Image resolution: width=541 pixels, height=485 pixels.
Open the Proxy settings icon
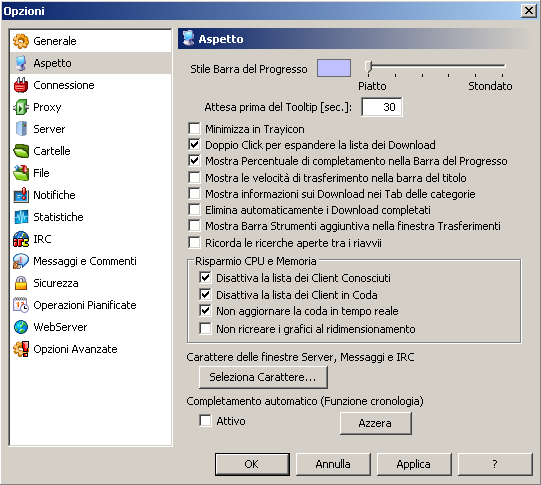pyautogui.click(x=21, y=107)
